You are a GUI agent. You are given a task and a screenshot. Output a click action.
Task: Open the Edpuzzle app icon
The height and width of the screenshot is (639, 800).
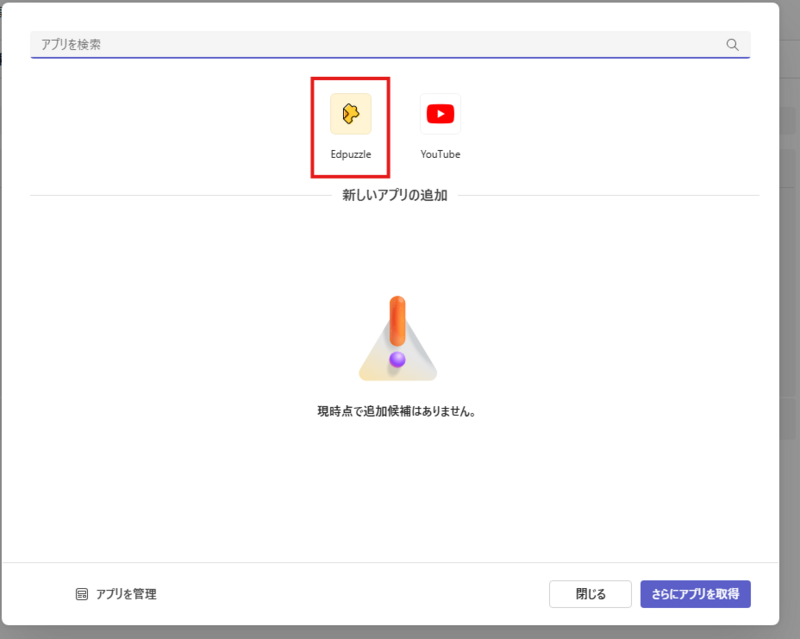(x=351, y=114)
